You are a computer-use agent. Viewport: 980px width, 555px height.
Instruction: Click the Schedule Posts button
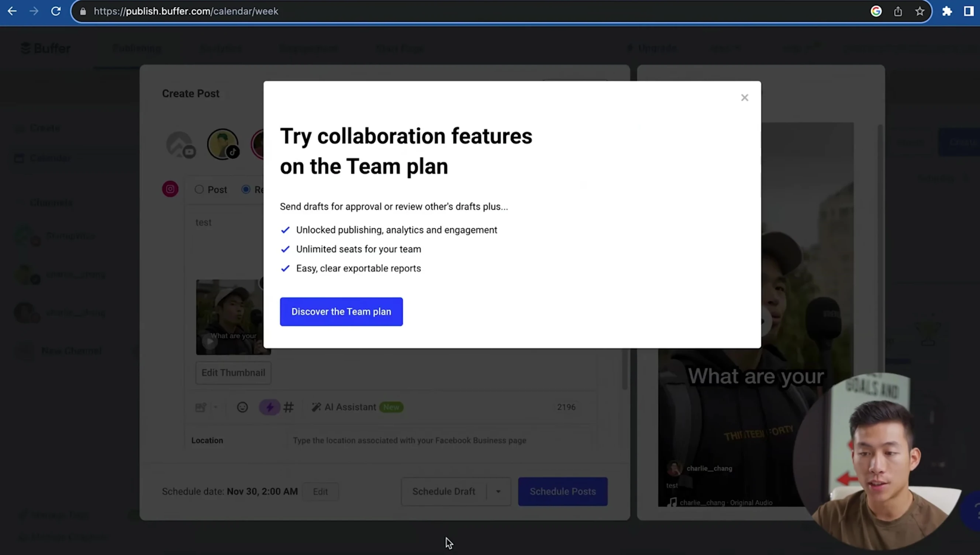pyautogui.click(x=562, y=491)
